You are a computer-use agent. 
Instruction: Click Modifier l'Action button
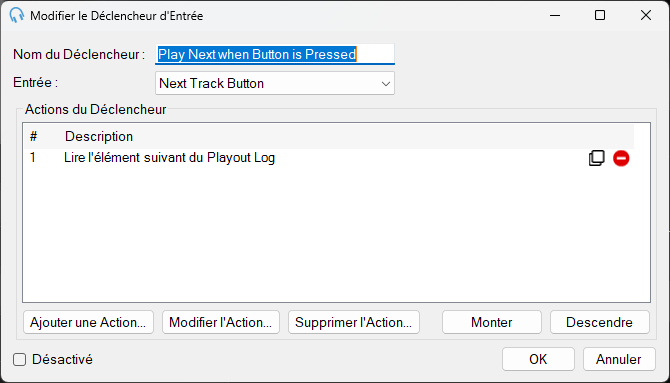click(220, 322)
